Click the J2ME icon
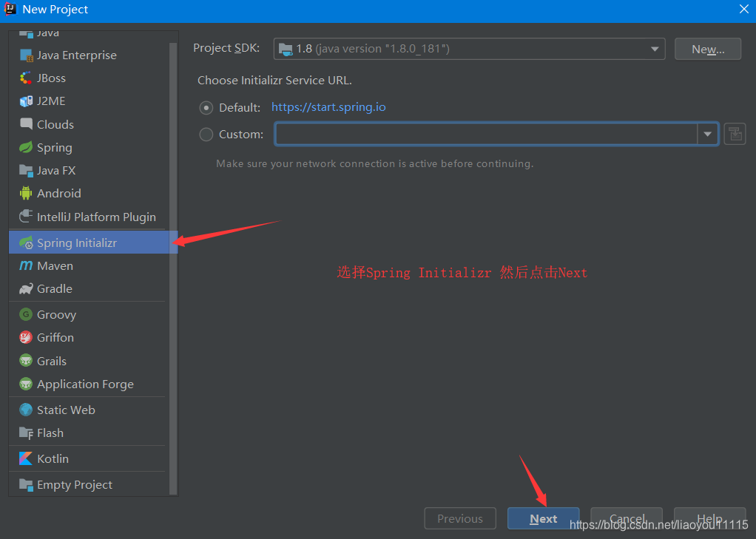 tap(26, 101)
